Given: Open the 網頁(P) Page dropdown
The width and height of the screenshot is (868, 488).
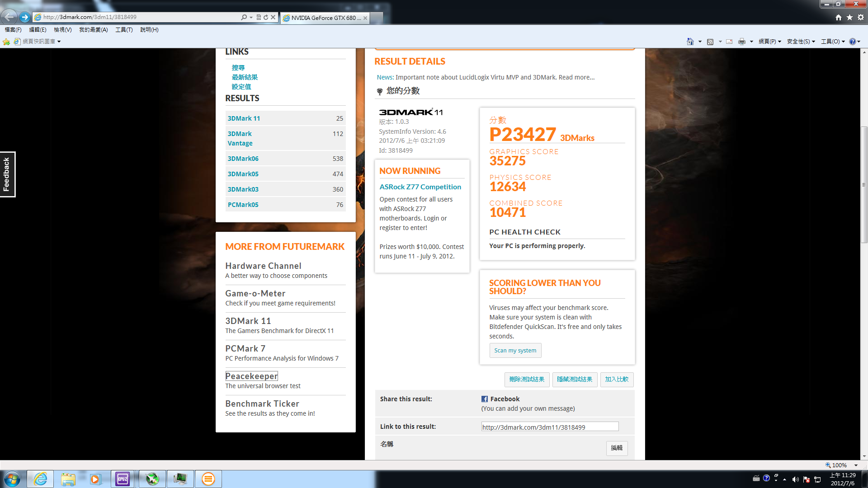Looking at the screenshot, I should (x=770, y=42).
